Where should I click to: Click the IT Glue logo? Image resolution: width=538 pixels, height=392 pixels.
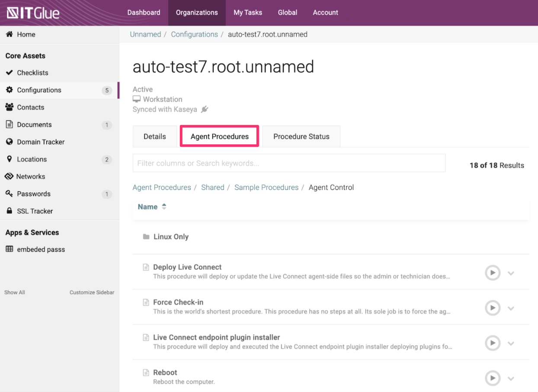coord(33,13)
